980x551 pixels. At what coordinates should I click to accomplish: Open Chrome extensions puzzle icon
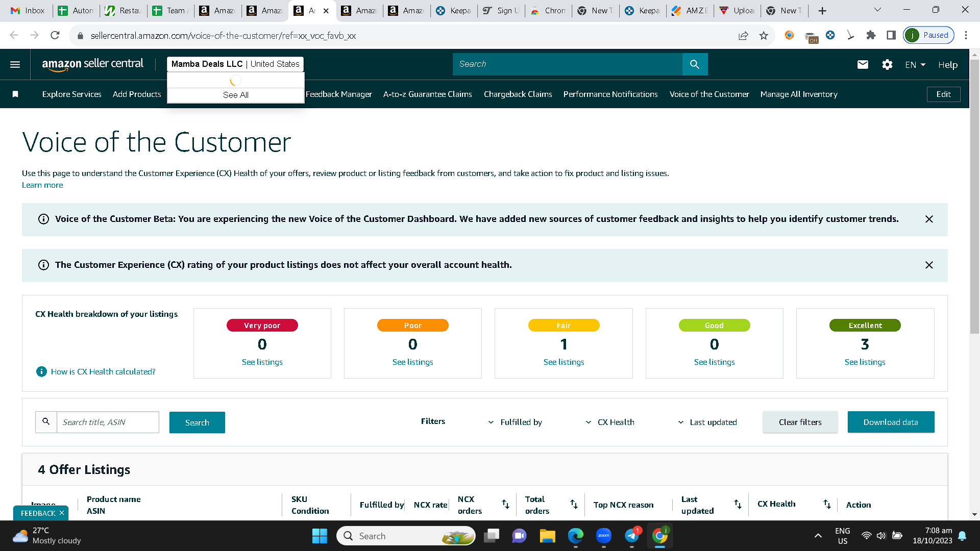tap(871, 35)
